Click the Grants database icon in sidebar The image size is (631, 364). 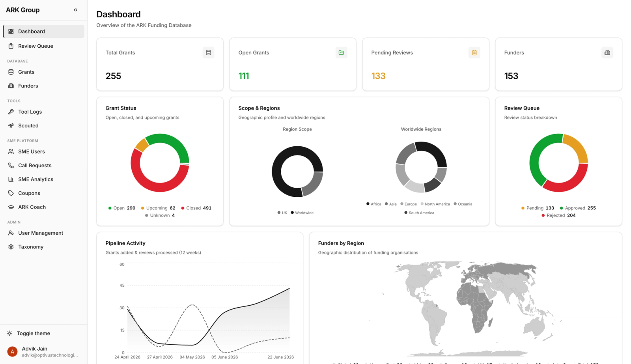tap(11, 72)
